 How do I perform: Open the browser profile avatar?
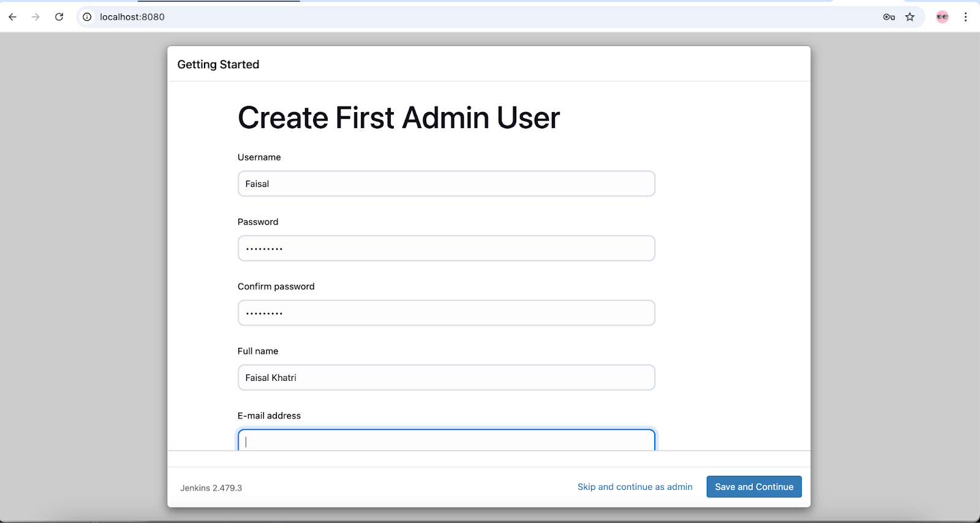click(942, 17)
